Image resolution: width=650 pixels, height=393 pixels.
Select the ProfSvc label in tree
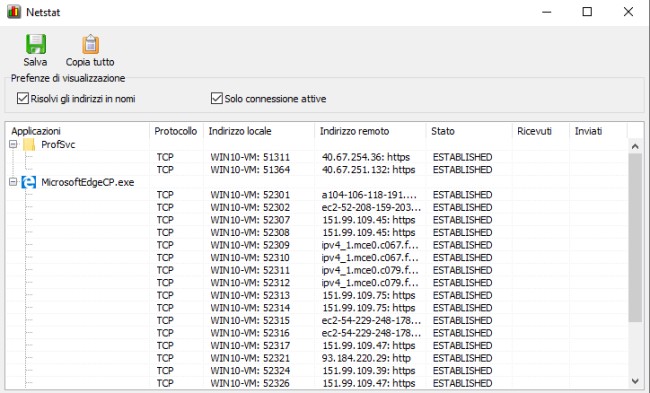(58, 144)
